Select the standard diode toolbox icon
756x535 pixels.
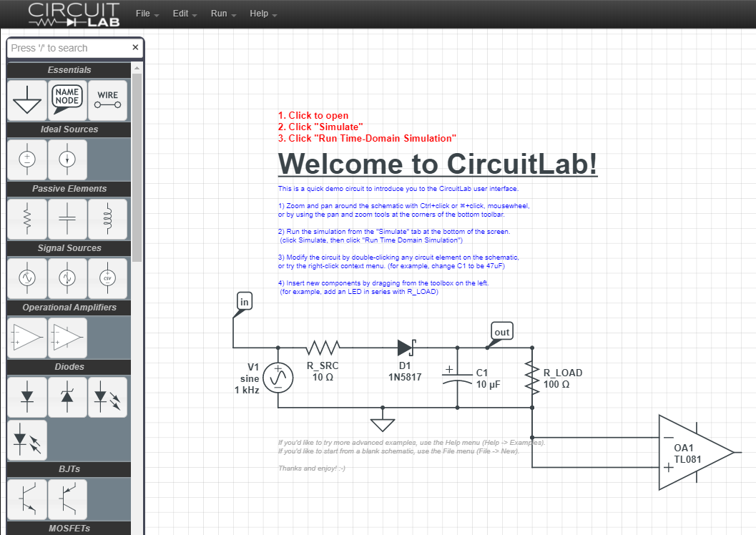[27, 397]
